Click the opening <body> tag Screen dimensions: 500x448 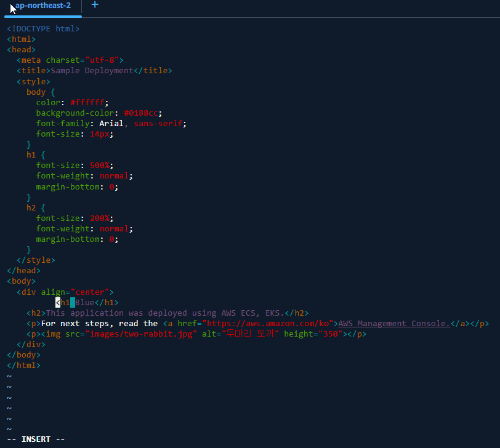click(x=21, y=281)
